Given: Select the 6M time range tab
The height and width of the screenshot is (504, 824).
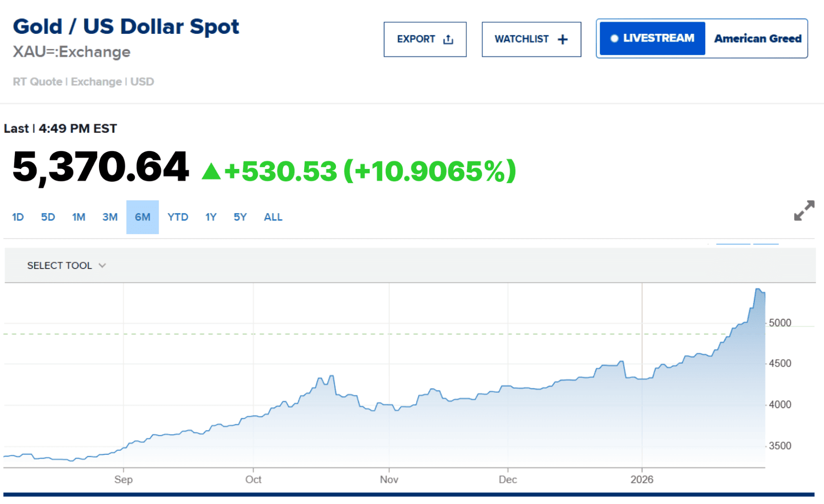Looking at the screenshot, I should click(x=143, y=217).
